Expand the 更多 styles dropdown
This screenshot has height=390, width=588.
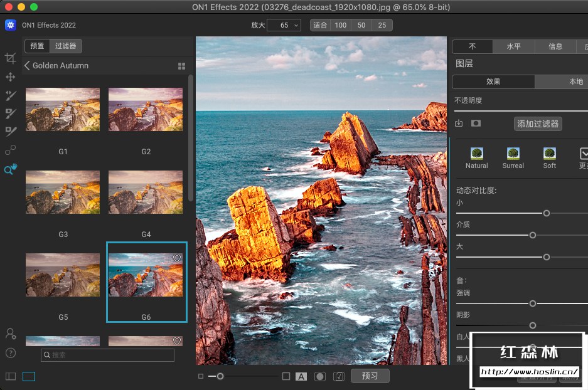tap(584, 154)
